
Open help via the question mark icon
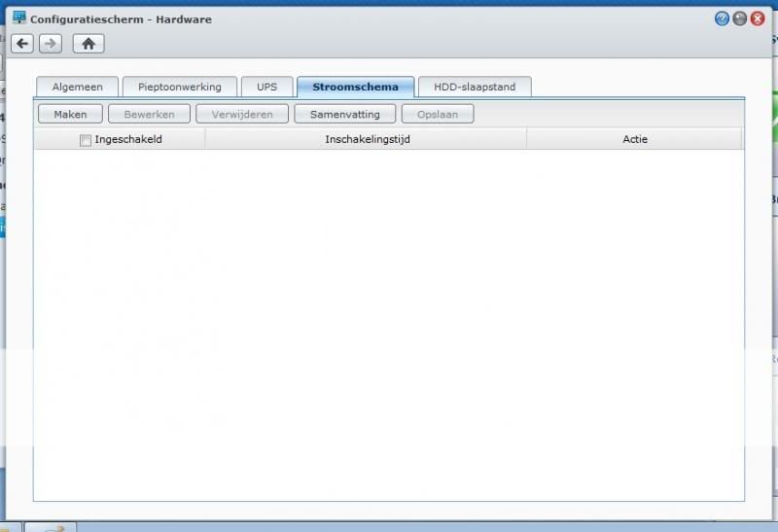(723, 18)
